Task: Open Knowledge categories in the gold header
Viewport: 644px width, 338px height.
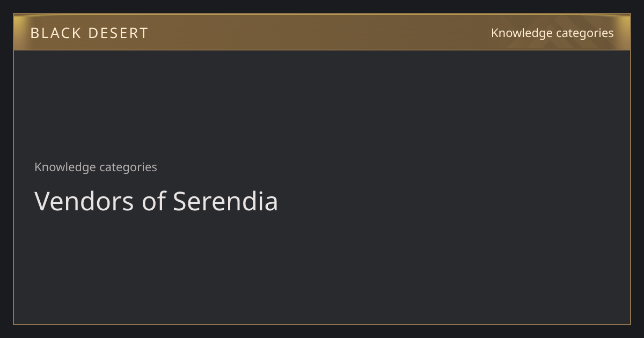Action: pyautogui.click(x=552, y=33)
